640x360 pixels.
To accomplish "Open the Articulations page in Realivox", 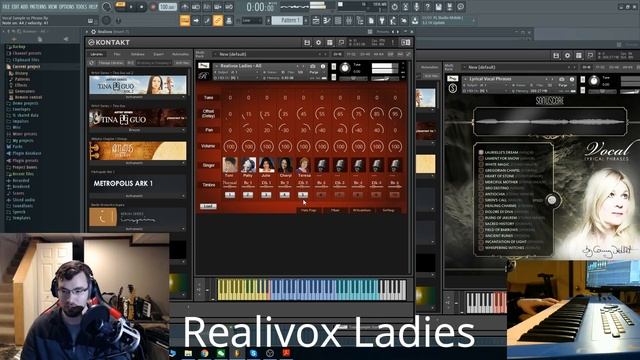I will coord(362,210).
